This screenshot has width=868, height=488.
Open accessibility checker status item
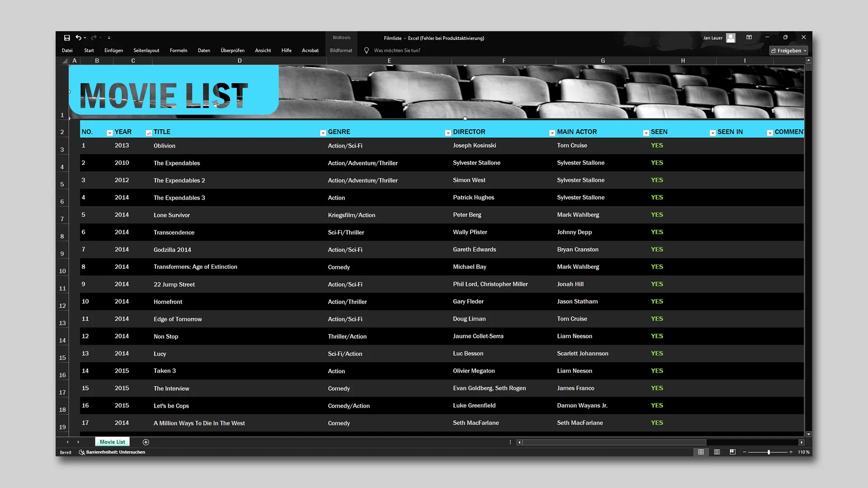coord(112,452)
